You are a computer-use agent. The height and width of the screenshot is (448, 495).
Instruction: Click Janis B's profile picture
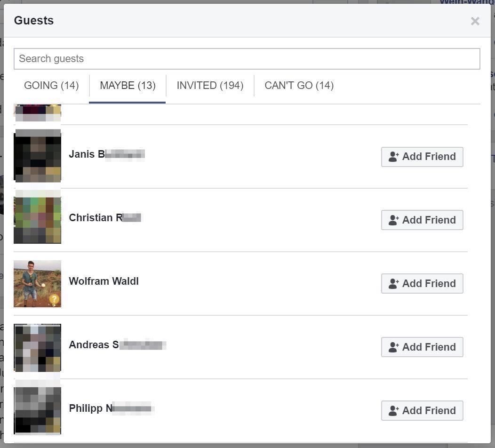(x=37, y=156)
